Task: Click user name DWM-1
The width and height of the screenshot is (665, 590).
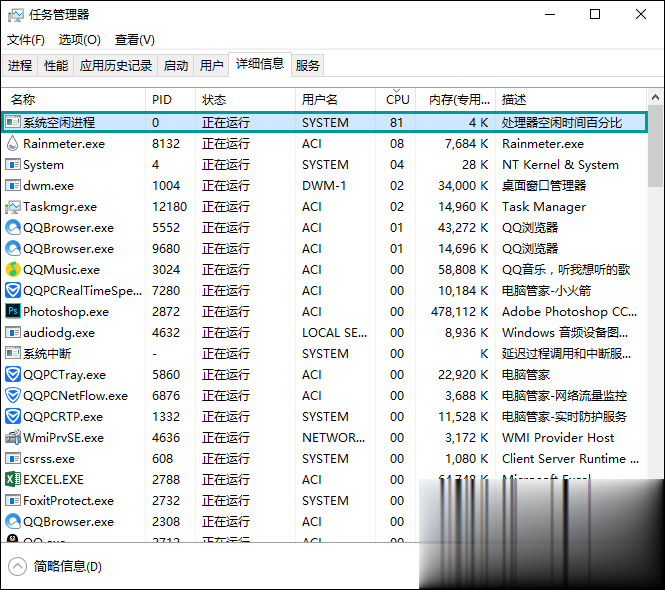Action: coord(324,186)
